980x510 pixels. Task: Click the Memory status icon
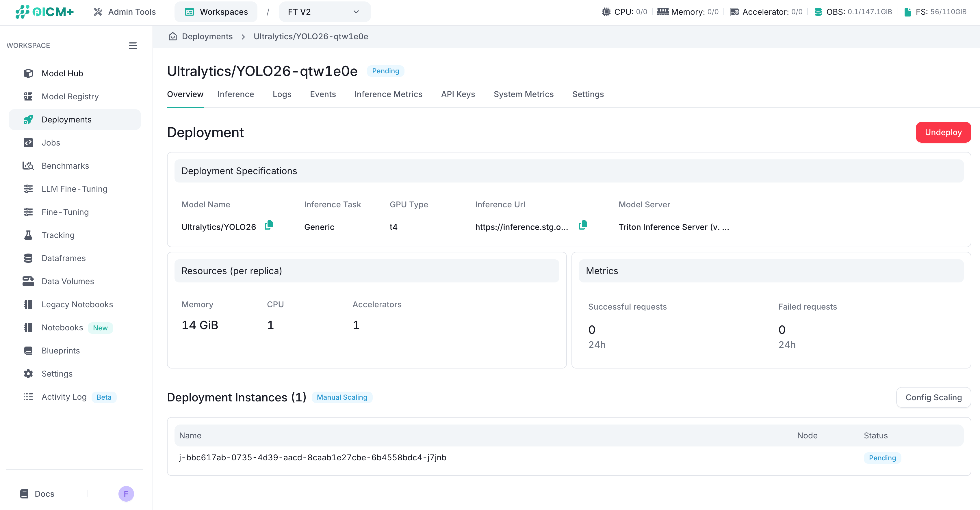pyautogui.click(x=663, y=12)
